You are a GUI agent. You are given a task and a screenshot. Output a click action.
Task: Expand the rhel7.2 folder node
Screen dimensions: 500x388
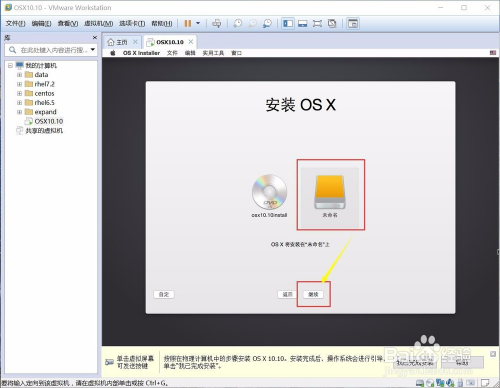pyautogui.click(x=19, y=84)
